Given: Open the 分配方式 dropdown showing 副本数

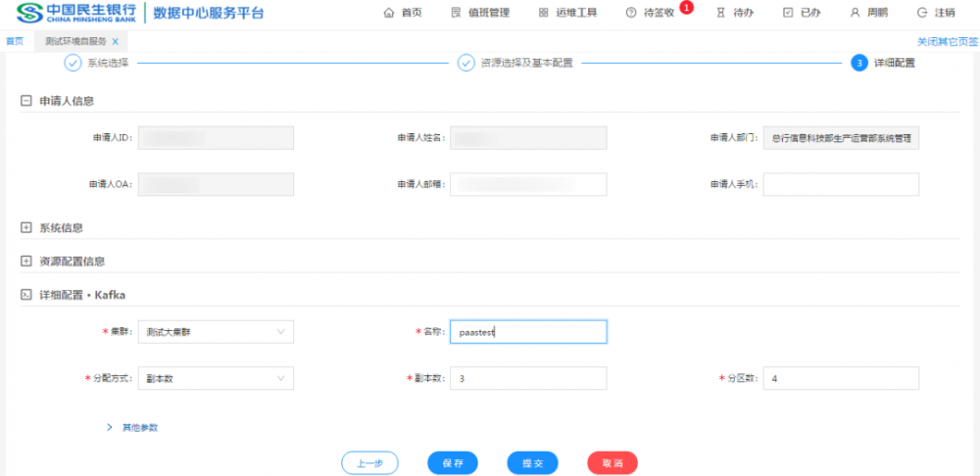Looking at the screenshot, I should click(216, 378).
